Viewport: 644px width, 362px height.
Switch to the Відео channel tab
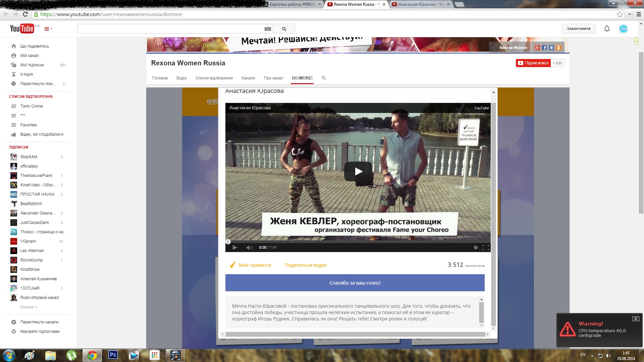[181, 78]
